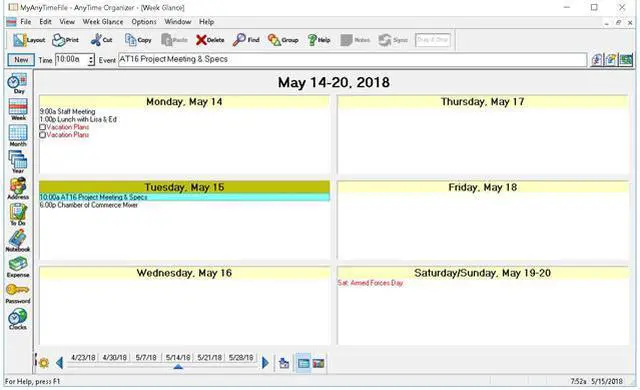
Task: Click the greyed Paste icon
Action: coord(174,40)
